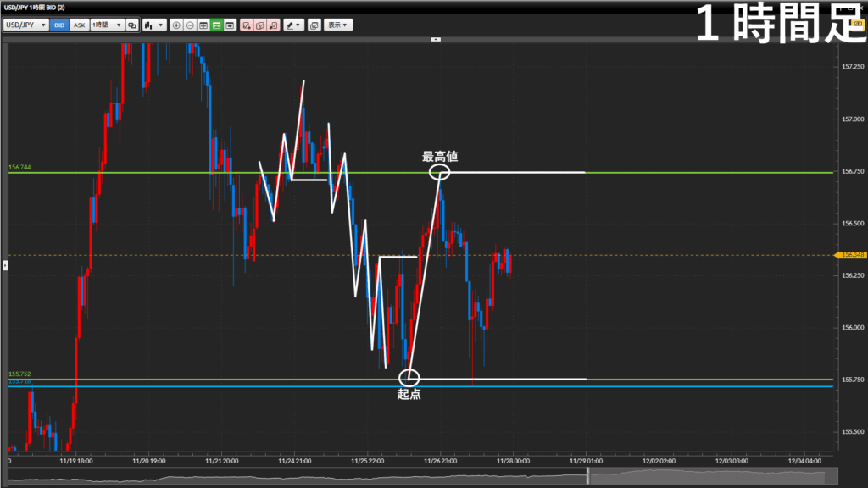
Task: Switch price display to BID
Action: point(59,25)
